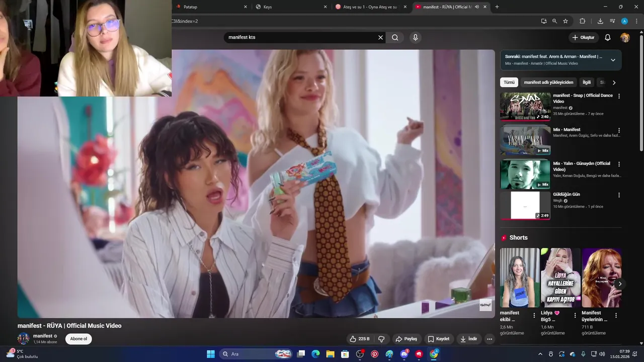The height and width of the screenshot is (362, 644).
Task: Select the İlgili filter chip
Action: 587,82
